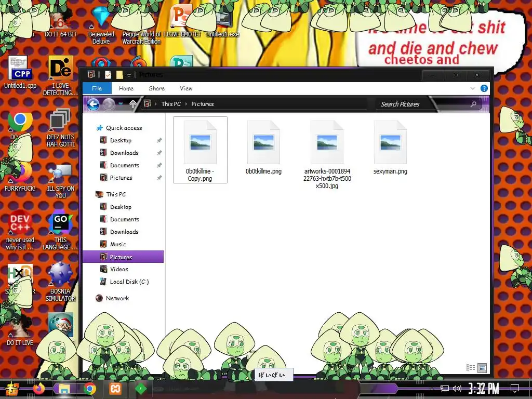Viewport: 532px width, 399px height.
Task: Open Downloads under This PC
Action: pos(119,232)
